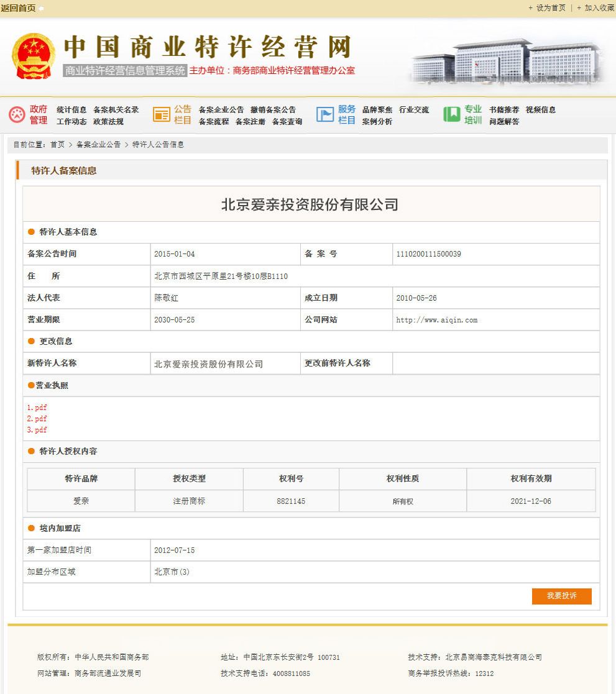Select the franchise brand cell 爱亲
This screenshot has width=616, height=694.
pos(81,501)
